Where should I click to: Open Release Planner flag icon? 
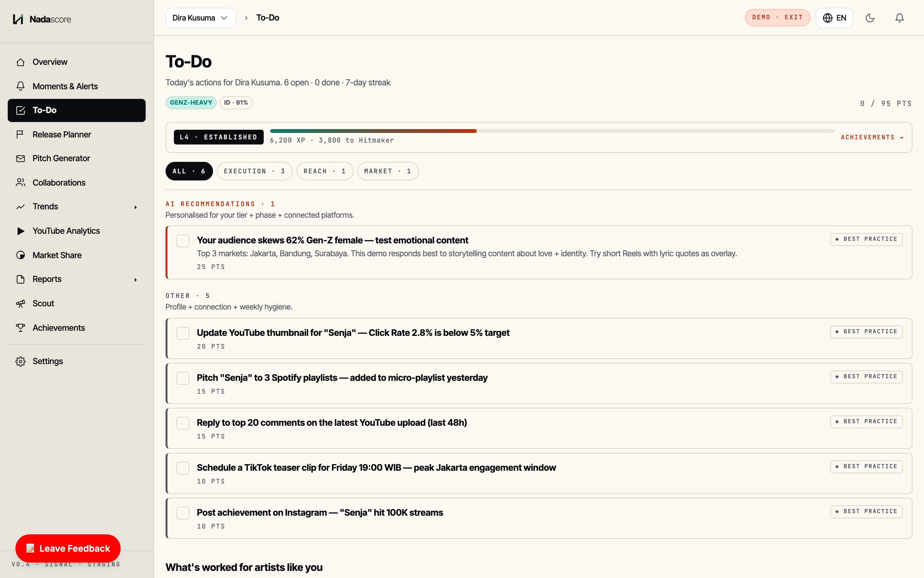coord(21,135)
